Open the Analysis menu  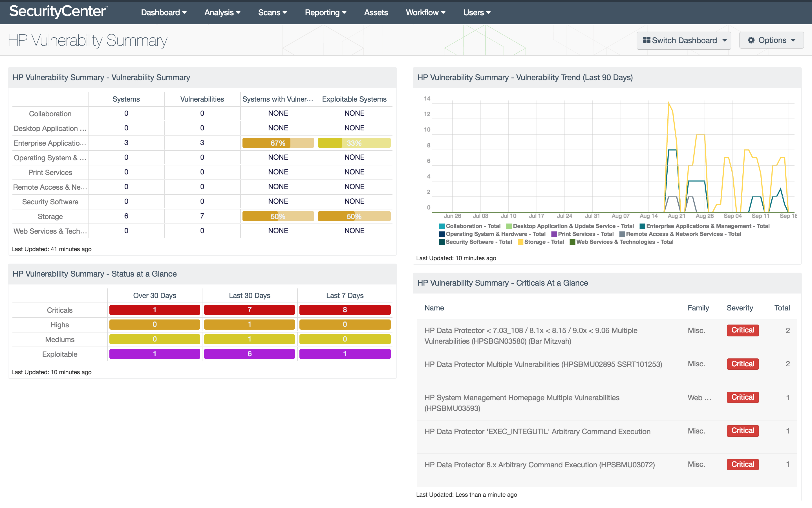[x=222, y=12]
